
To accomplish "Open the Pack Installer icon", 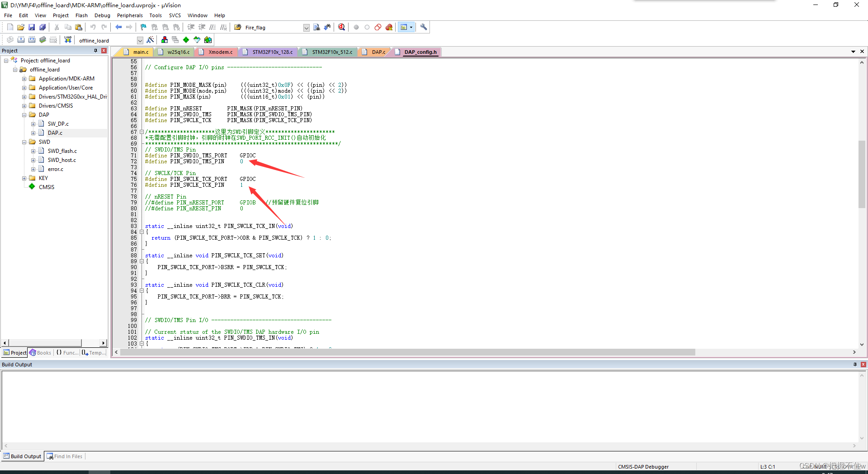I will point(208,40).
